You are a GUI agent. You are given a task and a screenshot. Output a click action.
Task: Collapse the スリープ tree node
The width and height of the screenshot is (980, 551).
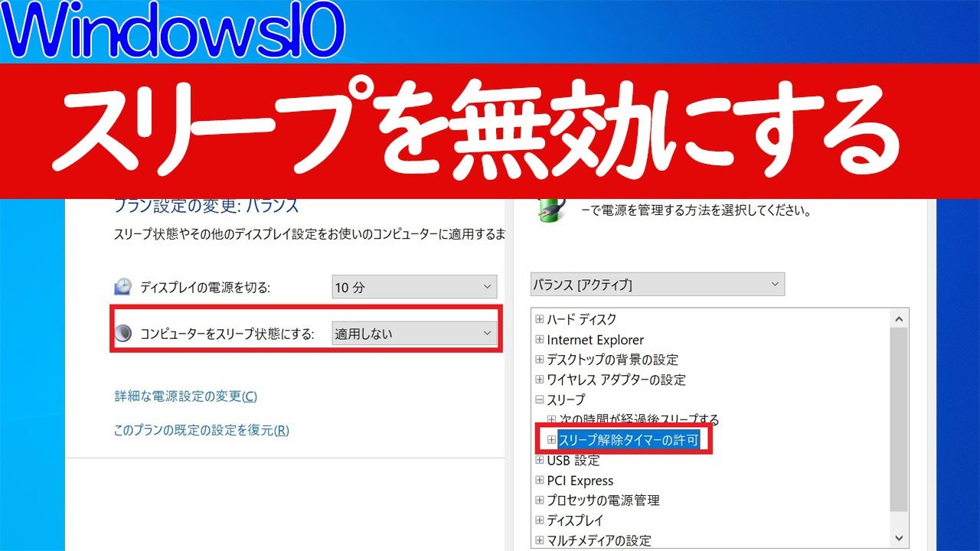point(540,399)
